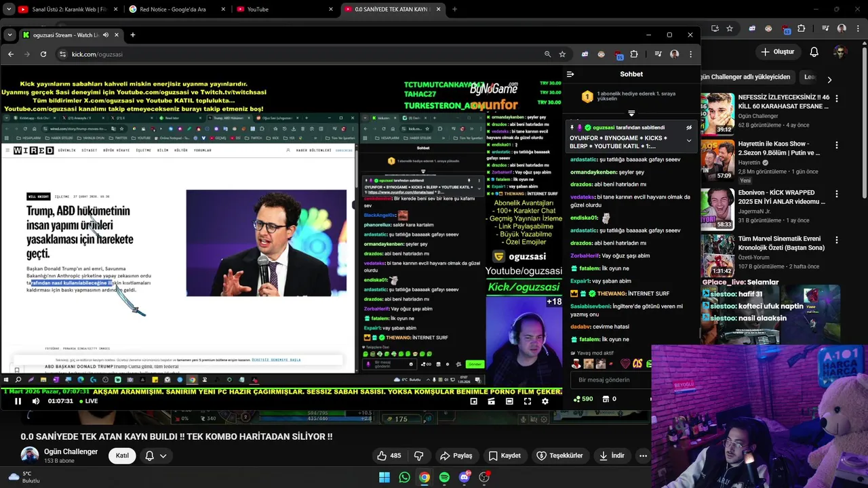
Task: Open new tab in YouTube window
Action: (x=454, y=9)
